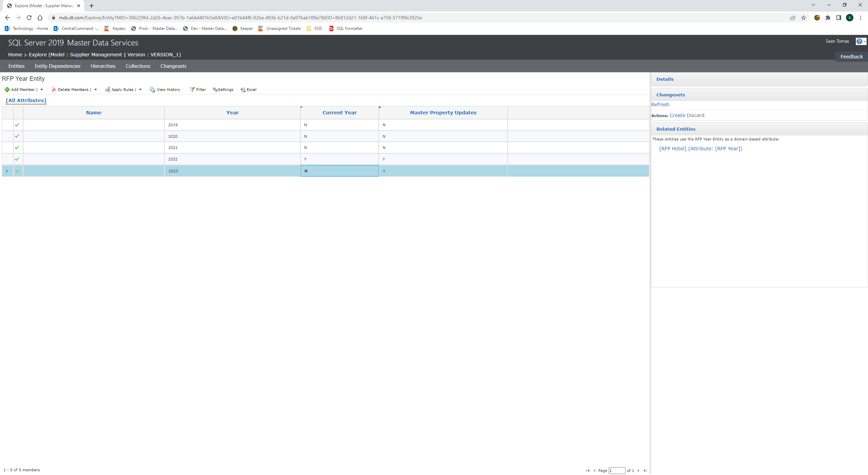Click the Refresh link in Changesets
Viewport: 868px width, 475px height.
click(x=660, y=104)
